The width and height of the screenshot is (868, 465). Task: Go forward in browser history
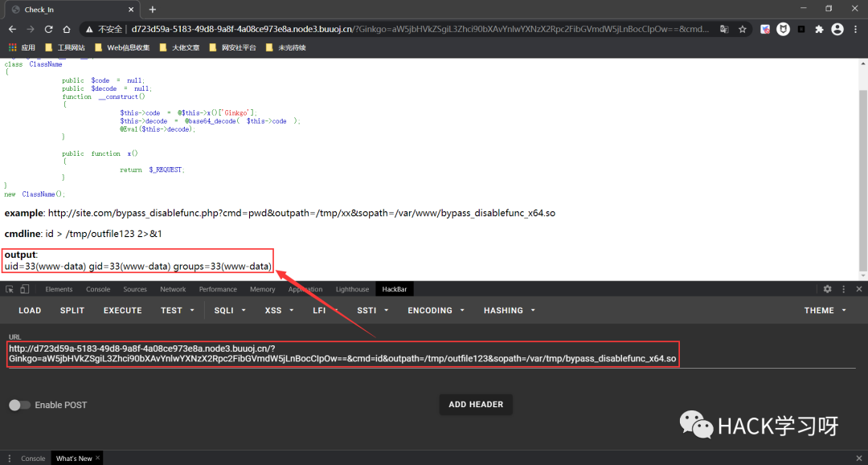coord(31,29)
